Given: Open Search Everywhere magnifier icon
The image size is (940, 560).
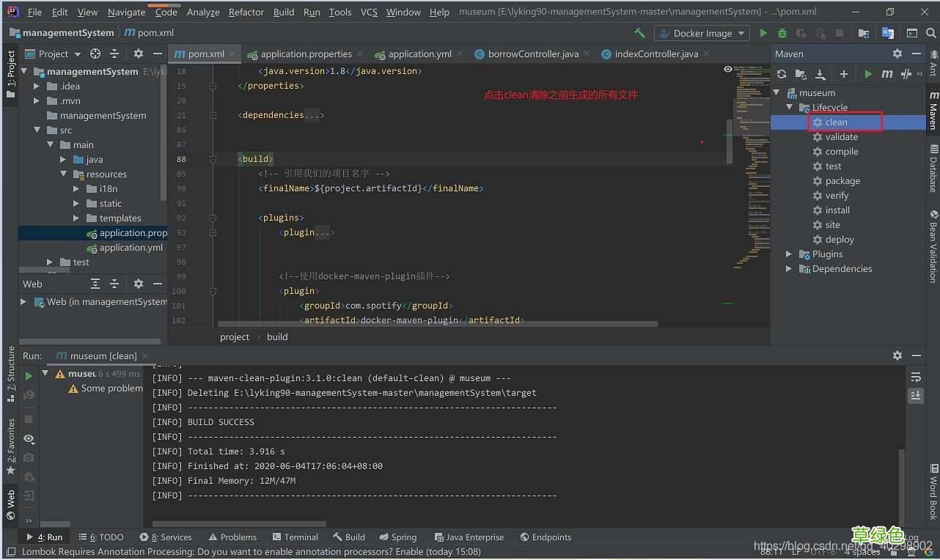Looking at the screenshot, I should pos(931,33).
